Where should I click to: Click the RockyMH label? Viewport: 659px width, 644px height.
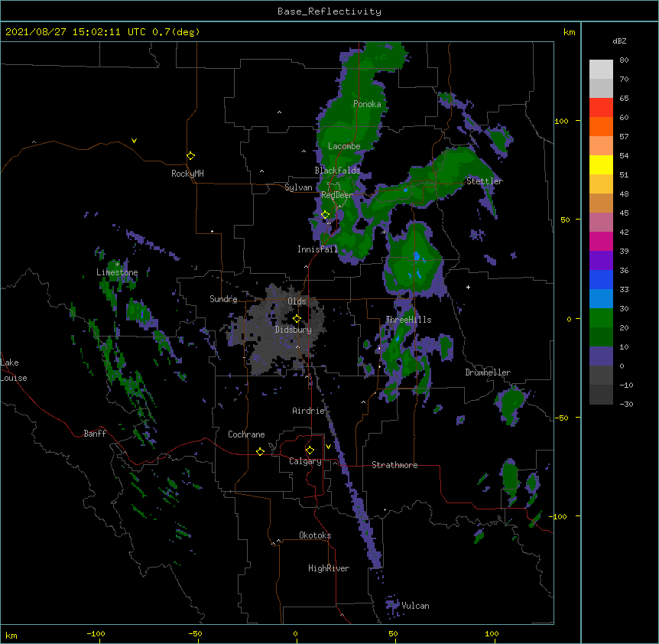tap(187, 174)
